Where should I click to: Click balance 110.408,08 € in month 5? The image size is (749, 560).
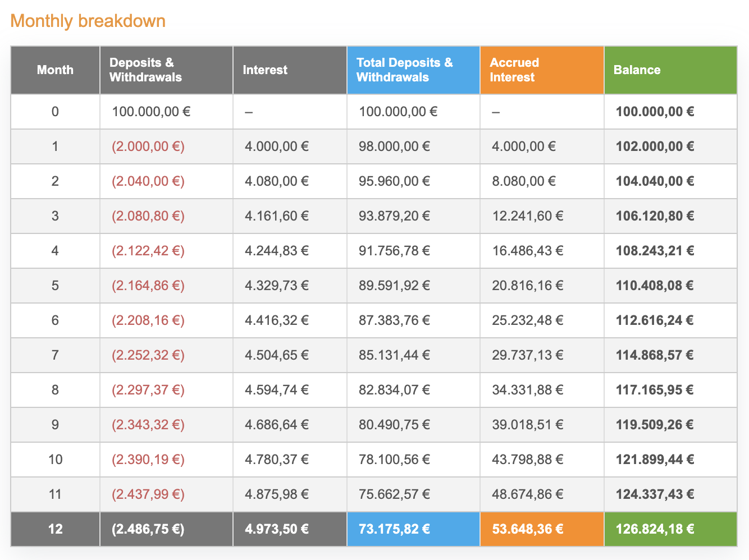(655, 286)
